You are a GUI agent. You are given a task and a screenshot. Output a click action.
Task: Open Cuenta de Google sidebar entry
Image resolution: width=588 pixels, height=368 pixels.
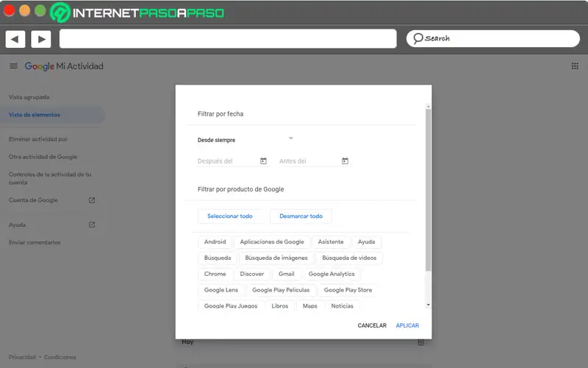pos(33,200)
